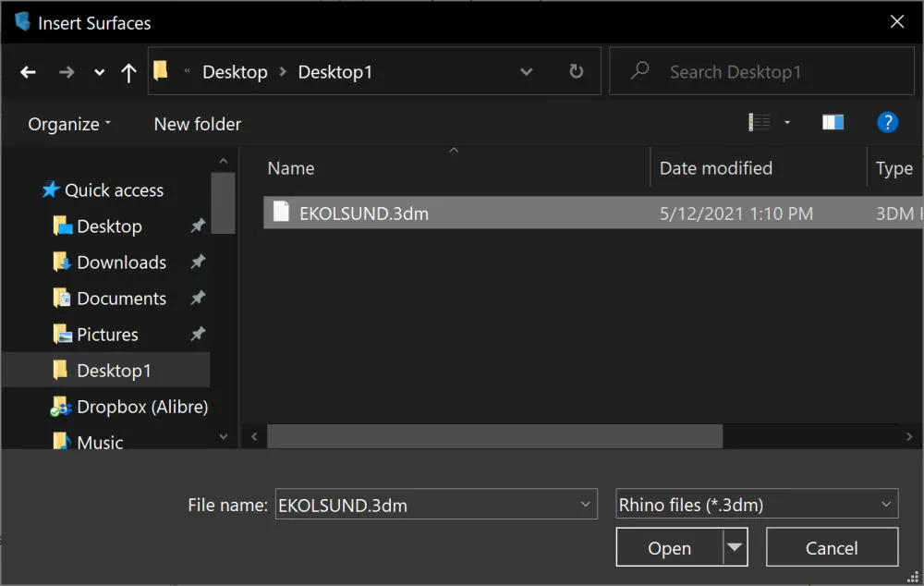Viewport: 924px width, 586px height.
Task: Select Desktop1 in the navigation pane
Action: (x=106, y=371)
